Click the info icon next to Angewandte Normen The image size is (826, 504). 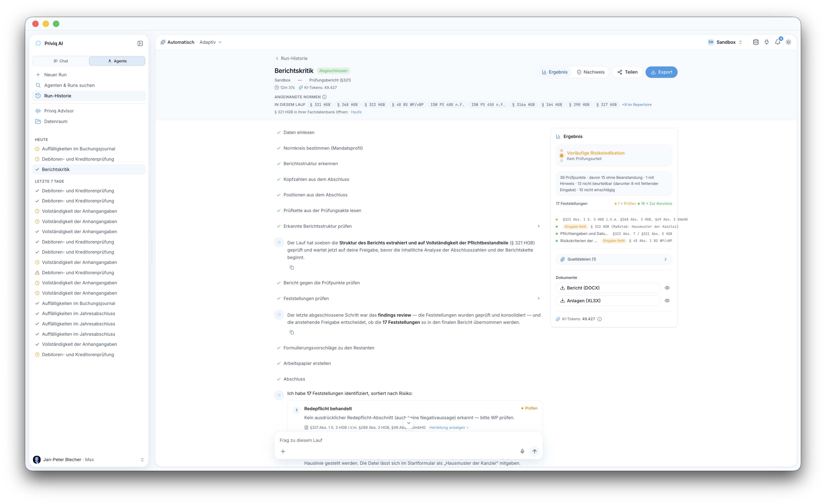[324, 97]
